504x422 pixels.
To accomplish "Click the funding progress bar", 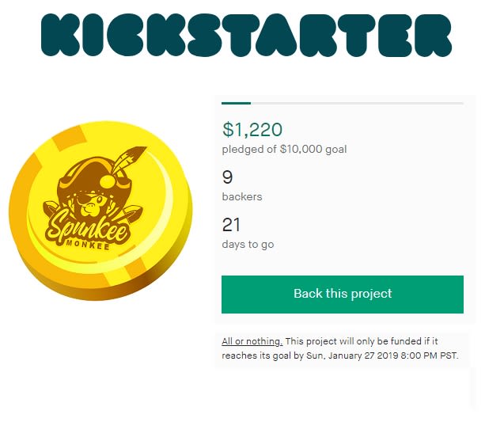I will [x=343, y=103].
